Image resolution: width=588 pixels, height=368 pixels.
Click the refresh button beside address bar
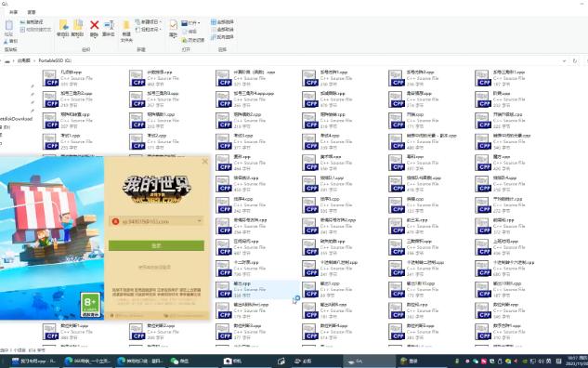coord(575,60)
